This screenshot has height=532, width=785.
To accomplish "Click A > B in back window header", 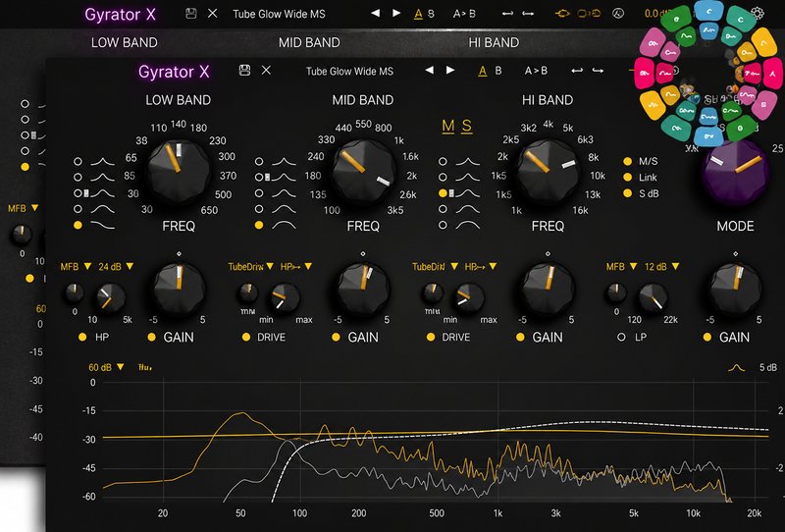I will (464, 14).
